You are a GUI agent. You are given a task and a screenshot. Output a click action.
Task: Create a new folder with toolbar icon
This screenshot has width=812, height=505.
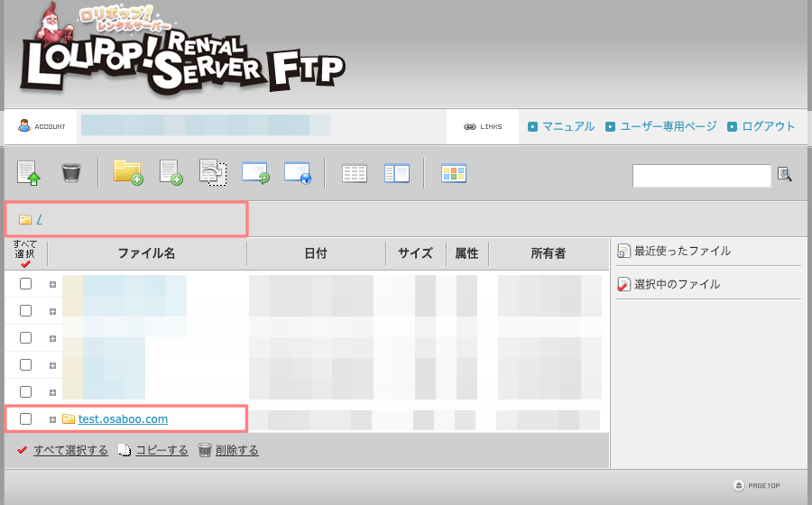(x=127, y=172)
